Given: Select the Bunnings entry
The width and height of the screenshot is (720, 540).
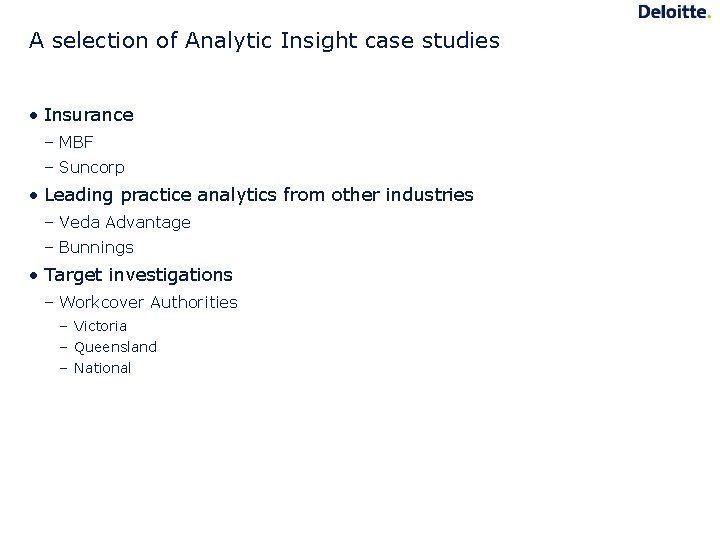Looking at the screenshot, I should 96,247.
